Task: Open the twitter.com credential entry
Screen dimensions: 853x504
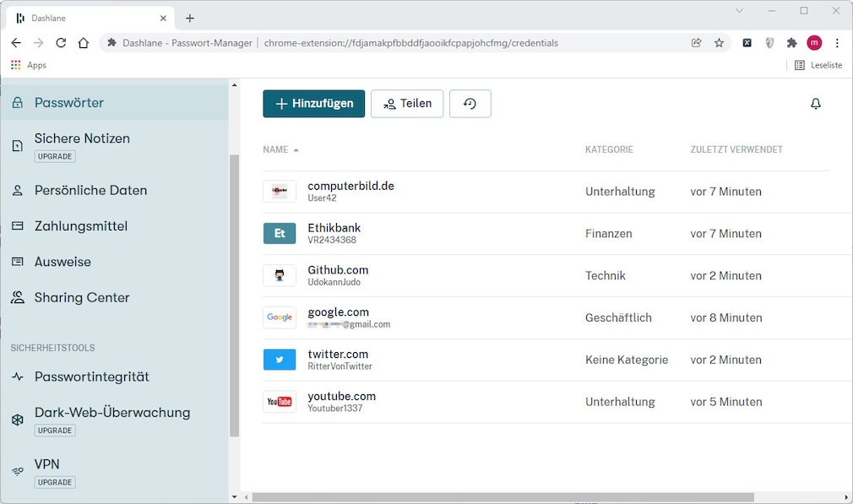Action: pyautogui.click(x=338, y=360)
